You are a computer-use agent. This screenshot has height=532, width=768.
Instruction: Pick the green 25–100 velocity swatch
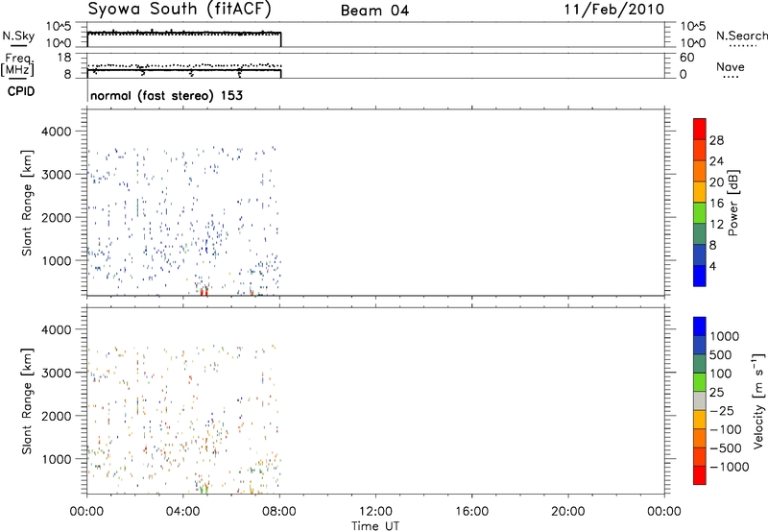700,382
